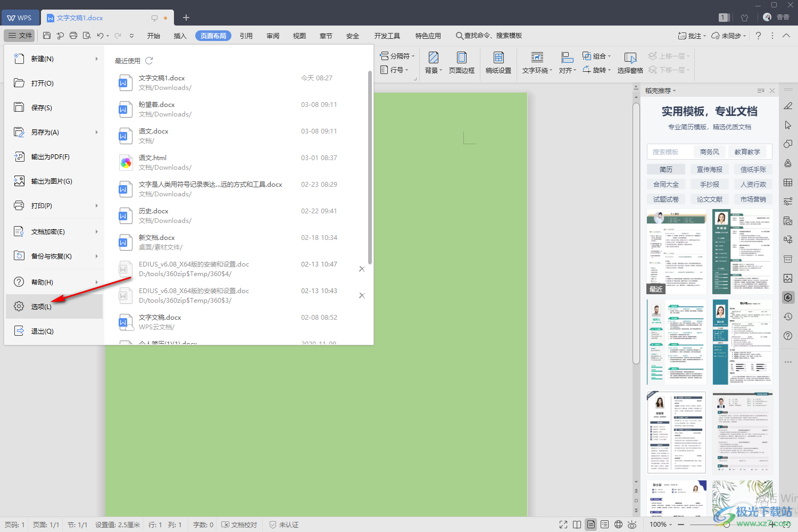Enter full screen from the status bar
Screen dimensions: 798x532
(563, 525)
